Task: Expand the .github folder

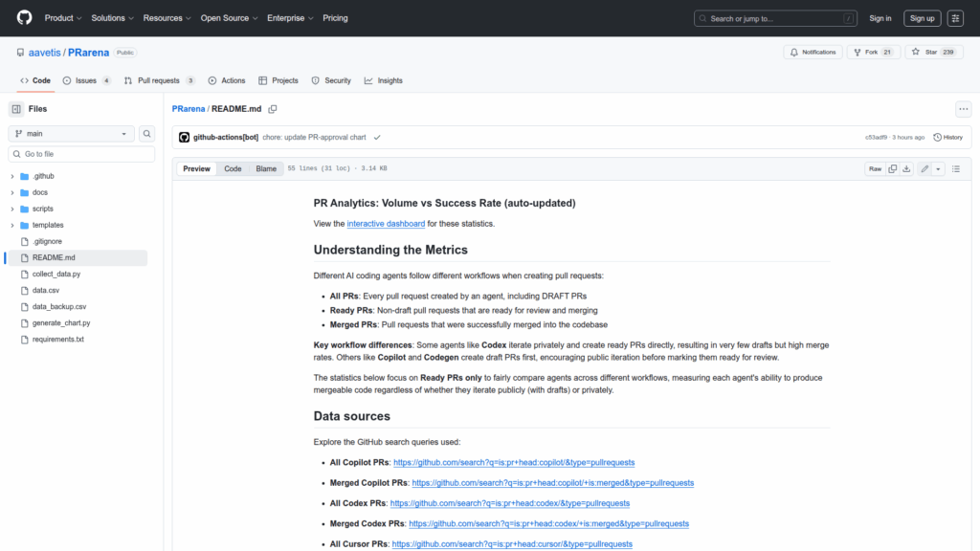Action: coord(11,176)
